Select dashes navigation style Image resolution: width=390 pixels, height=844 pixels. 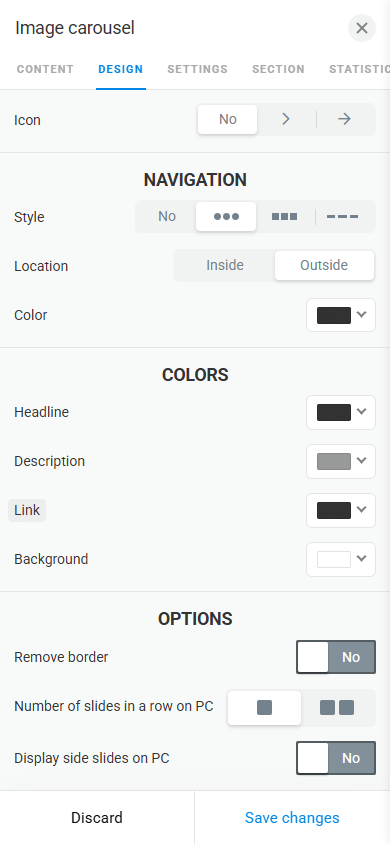tap(343, 216)
